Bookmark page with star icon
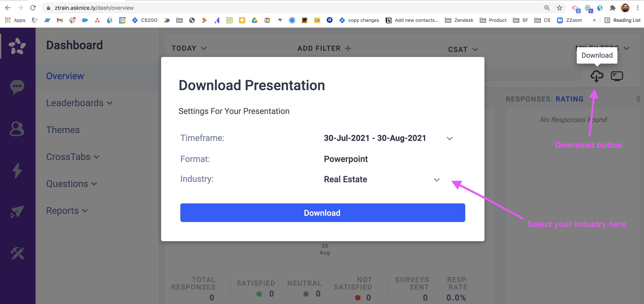The width and height of the screenshot is (644, 304). point(560,8)
